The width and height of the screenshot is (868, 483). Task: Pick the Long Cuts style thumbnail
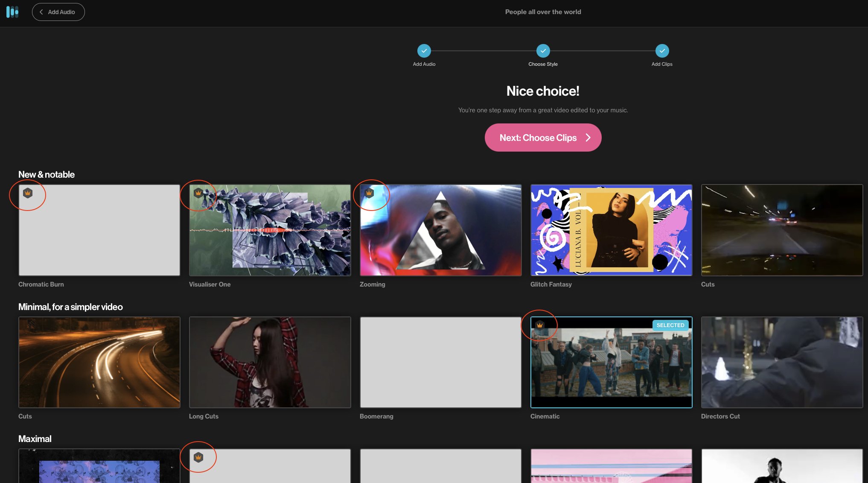(270, 362)
